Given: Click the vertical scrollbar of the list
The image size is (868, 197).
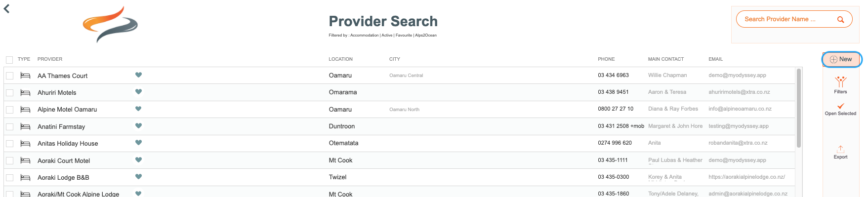Looking at the screenshot, I should (799, 108).
